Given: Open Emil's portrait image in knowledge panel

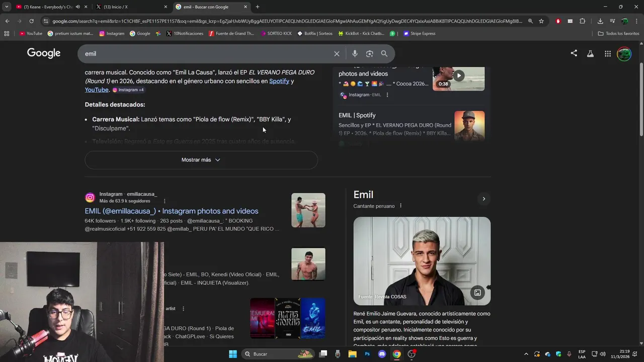Looking at the screenshot, I should pyautogui.click(x=422, y=261).
